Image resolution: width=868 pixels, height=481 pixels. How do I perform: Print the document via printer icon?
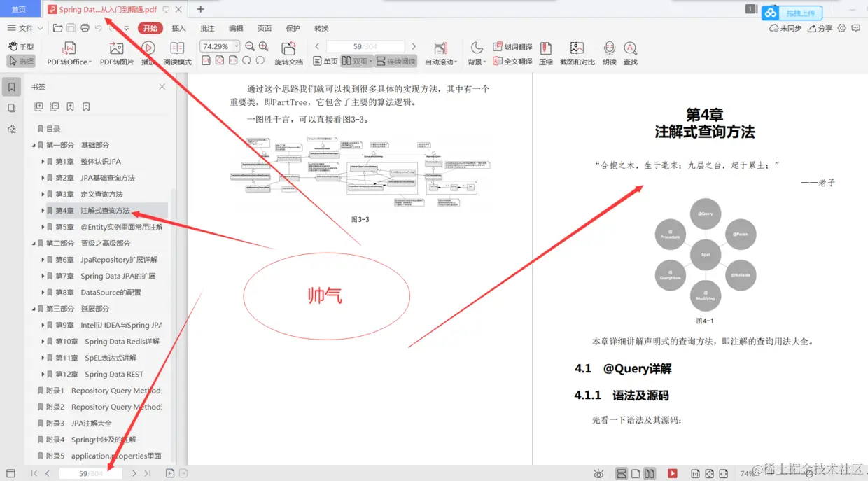[x=85, y=28]
